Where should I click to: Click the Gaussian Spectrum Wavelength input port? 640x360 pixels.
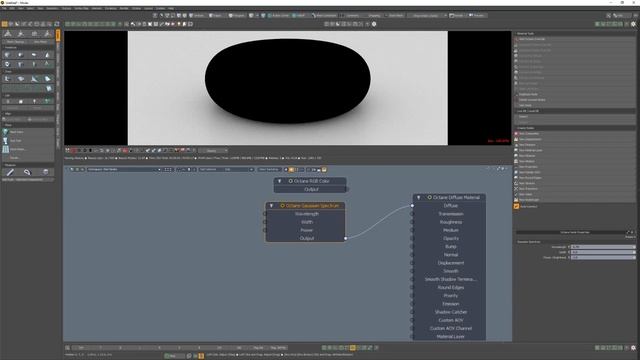pos(264,214)
